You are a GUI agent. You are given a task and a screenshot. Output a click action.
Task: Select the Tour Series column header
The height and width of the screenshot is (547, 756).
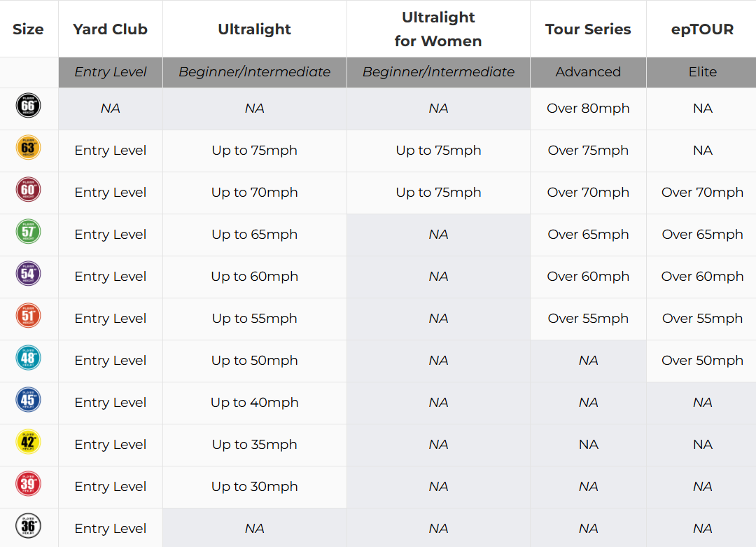(x=588, y=29)
